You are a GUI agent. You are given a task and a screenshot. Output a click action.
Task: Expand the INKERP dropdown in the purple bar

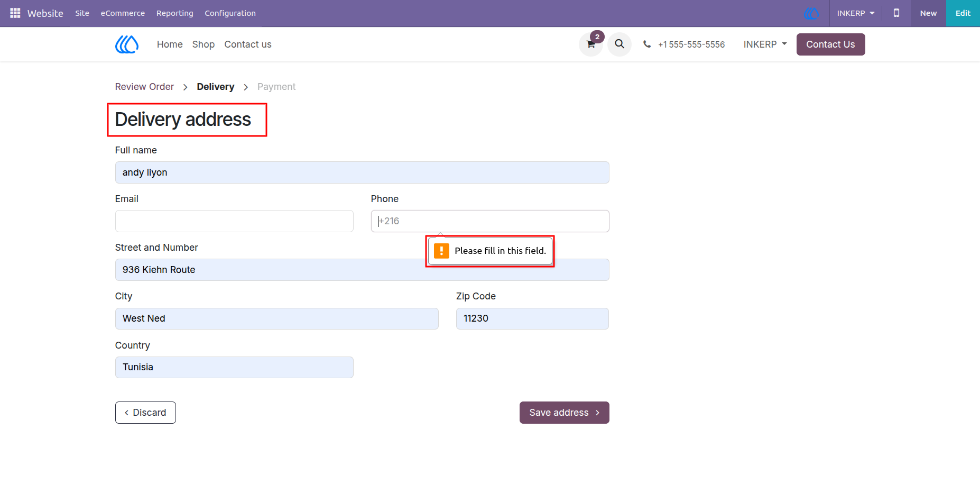(x=855, y=13)
